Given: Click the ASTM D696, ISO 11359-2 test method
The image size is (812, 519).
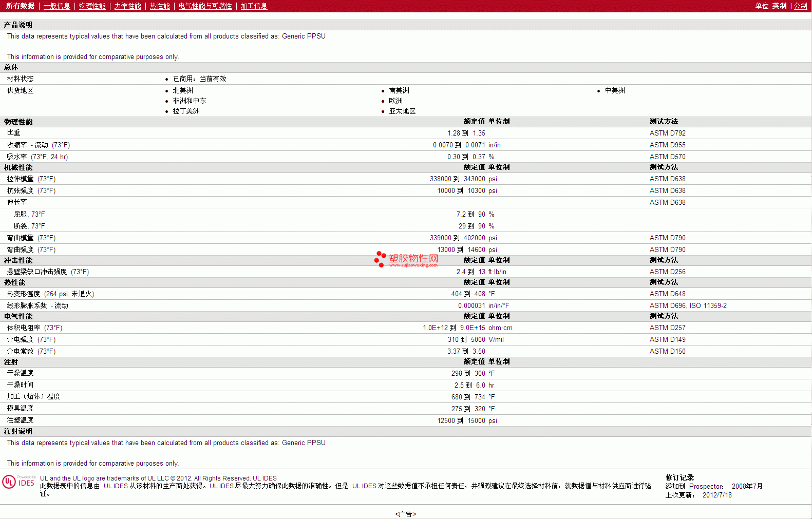Looking at the screenshot, I should pyautogui.click(x=688, y=306).
